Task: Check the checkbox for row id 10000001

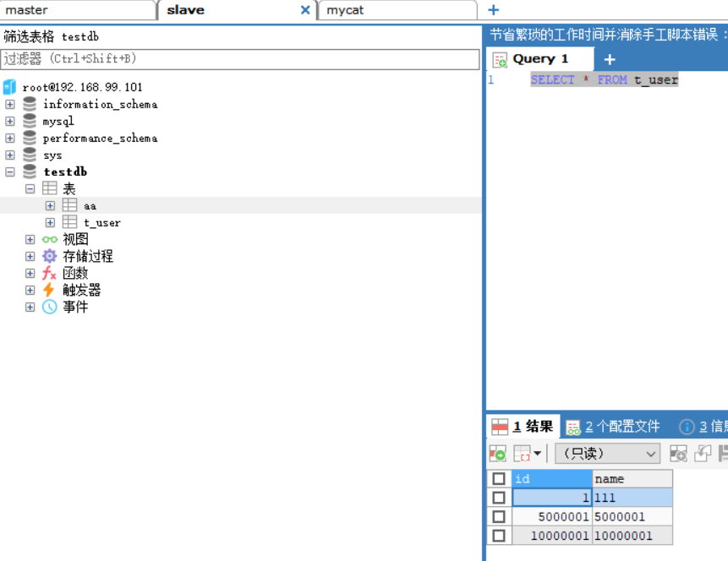Action: [499, 535]
